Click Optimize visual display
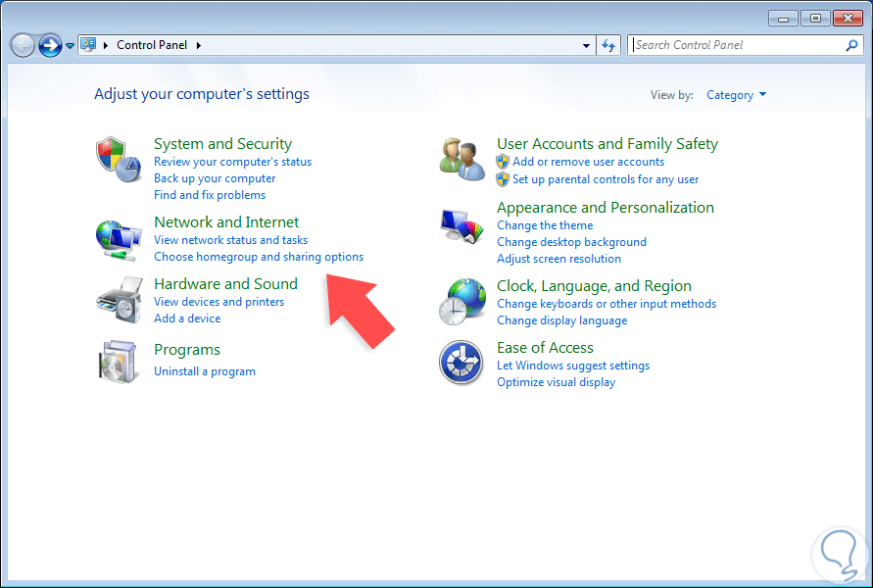This screenshot has height=588, width=873. coord(557,382)
